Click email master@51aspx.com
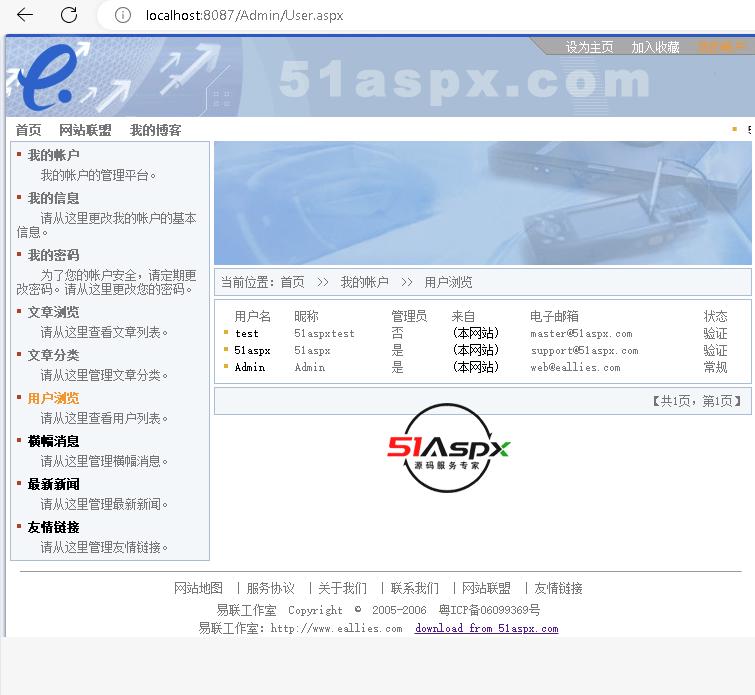The width and height of the screenshot is (755, 695). [x=581, y=333]
